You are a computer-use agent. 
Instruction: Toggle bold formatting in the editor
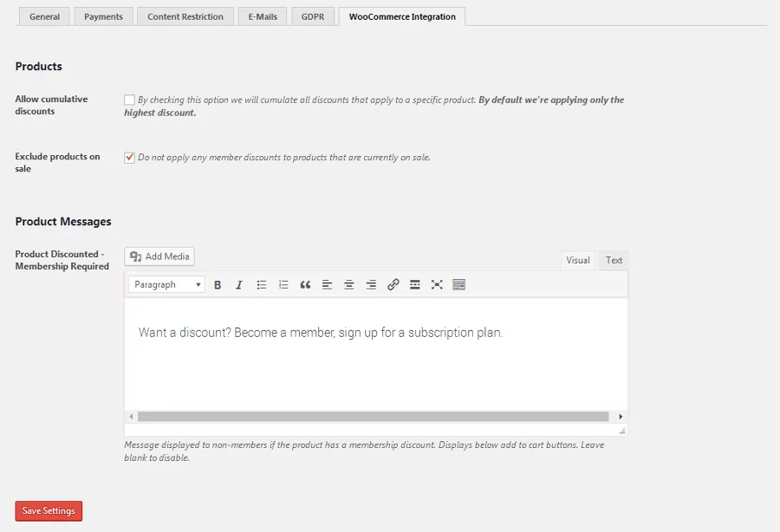click(218, 285)
